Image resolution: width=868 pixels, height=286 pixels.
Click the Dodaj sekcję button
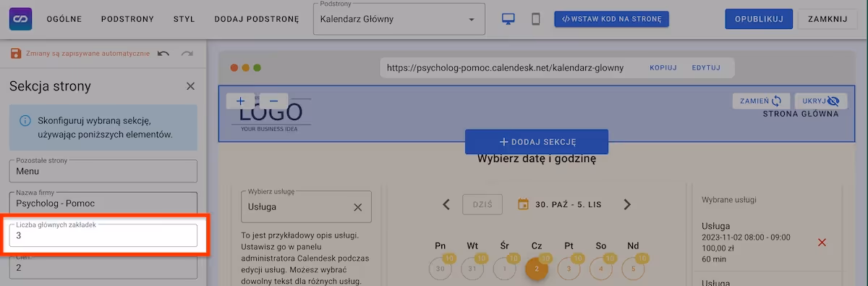pos(537,142)
